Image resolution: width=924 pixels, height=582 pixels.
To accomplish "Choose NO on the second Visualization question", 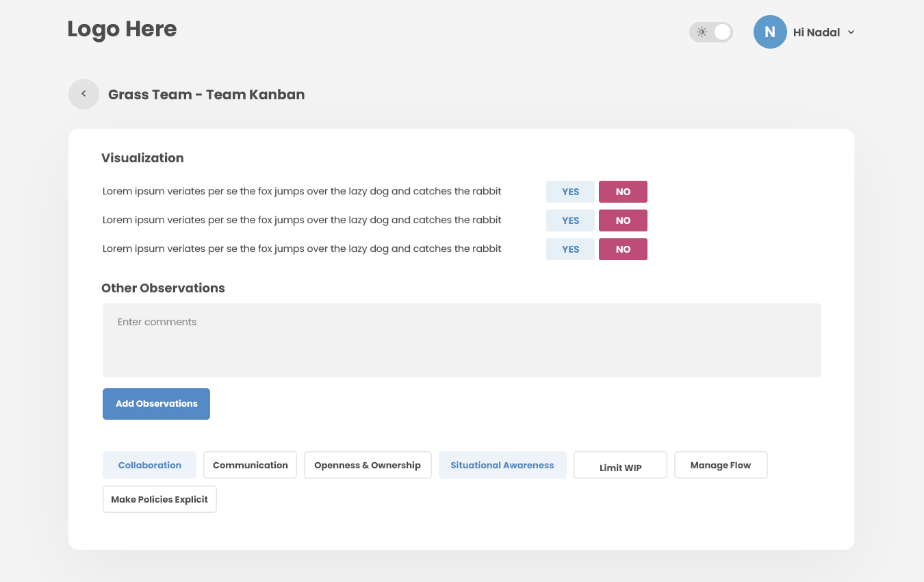I will 623,220.
